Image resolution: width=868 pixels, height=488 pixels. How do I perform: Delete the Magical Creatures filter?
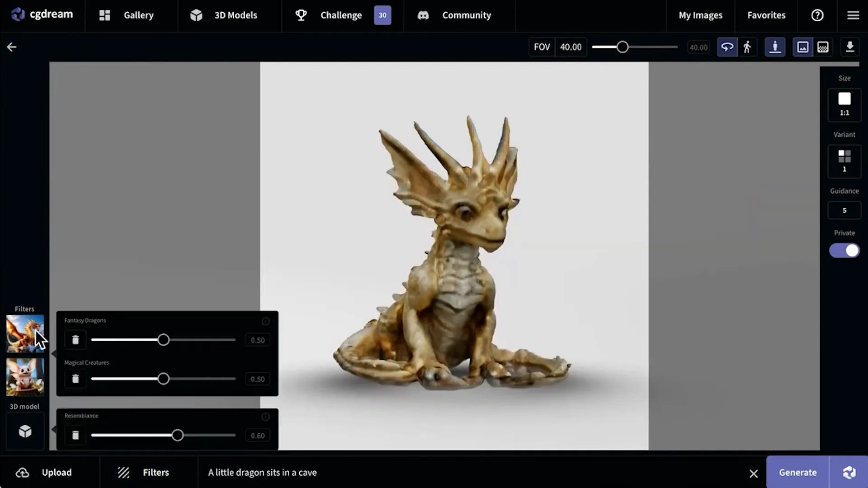click(75, 379)
